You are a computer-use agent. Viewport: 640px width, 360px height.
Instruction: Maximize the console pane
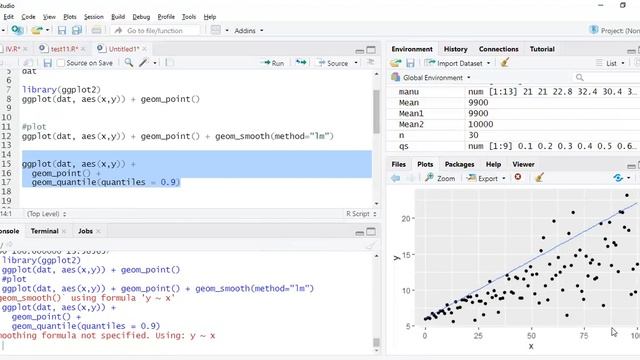point(371,232)
